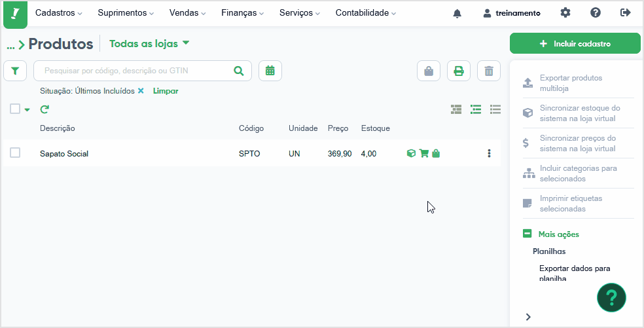Image resolution: width=644 pixels, height=328 pixels.
Task: Click the Incluir cadastro button
Action: point(575,44)
